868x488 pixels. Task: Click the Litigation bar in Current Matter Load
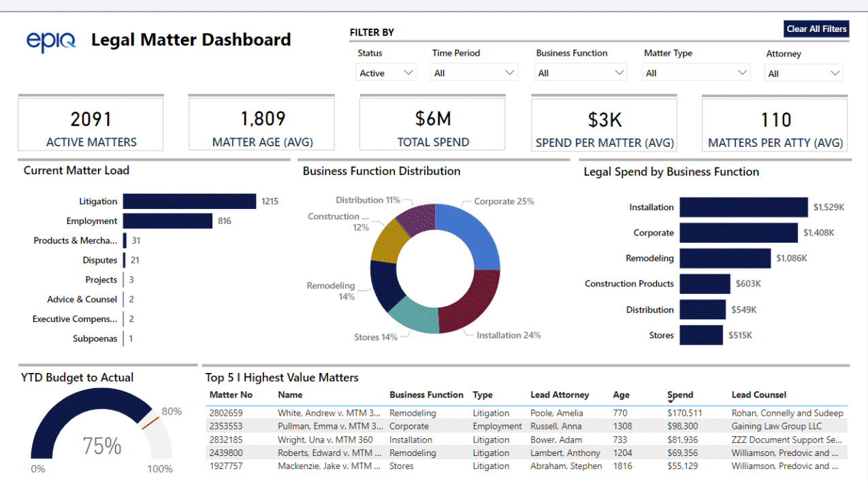tap(190, 201)
